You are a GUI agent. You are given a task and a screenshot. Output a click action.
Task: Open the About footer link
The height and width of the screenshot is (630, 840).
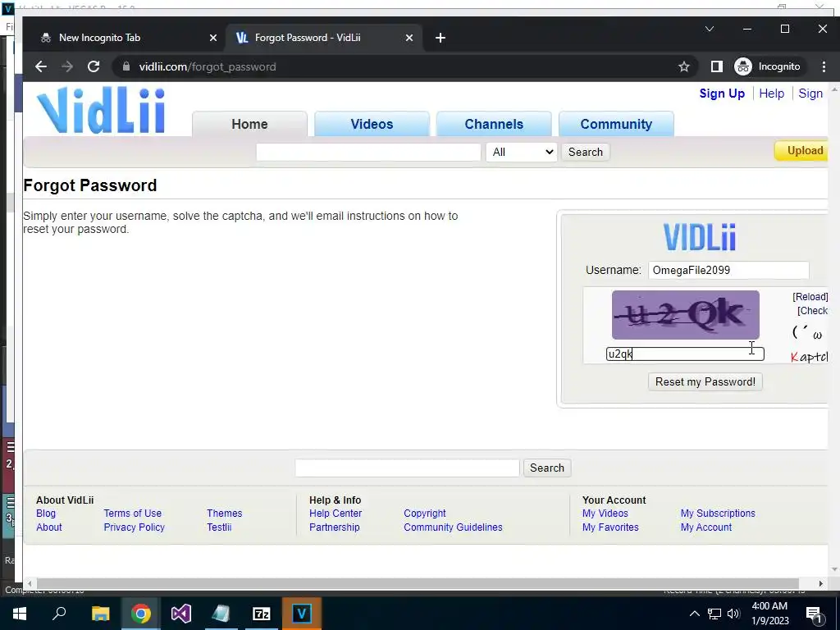[48, 527]
